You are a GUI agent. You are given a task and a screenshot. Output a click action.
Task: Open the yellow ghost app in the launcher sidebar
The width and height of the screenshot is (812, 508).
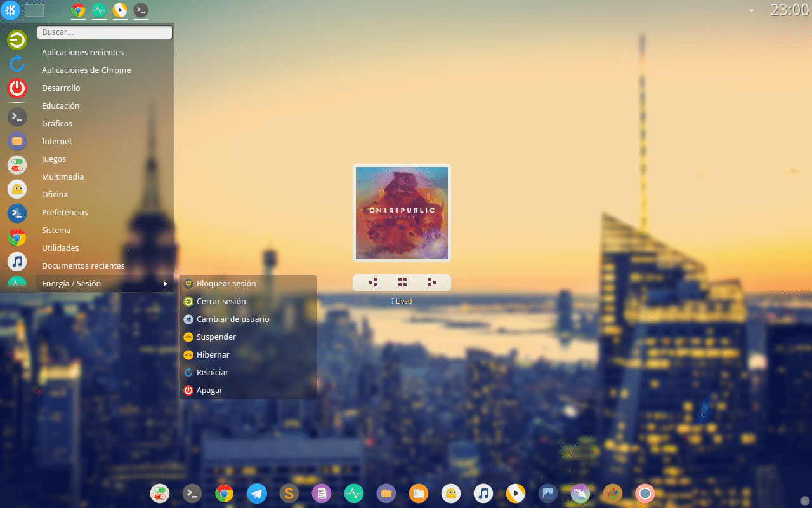17,189
